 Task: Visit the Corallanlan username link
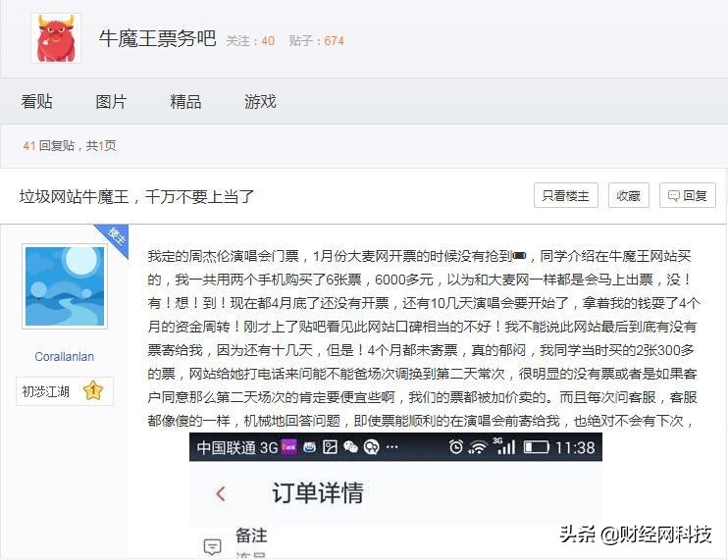click(65, 356)
